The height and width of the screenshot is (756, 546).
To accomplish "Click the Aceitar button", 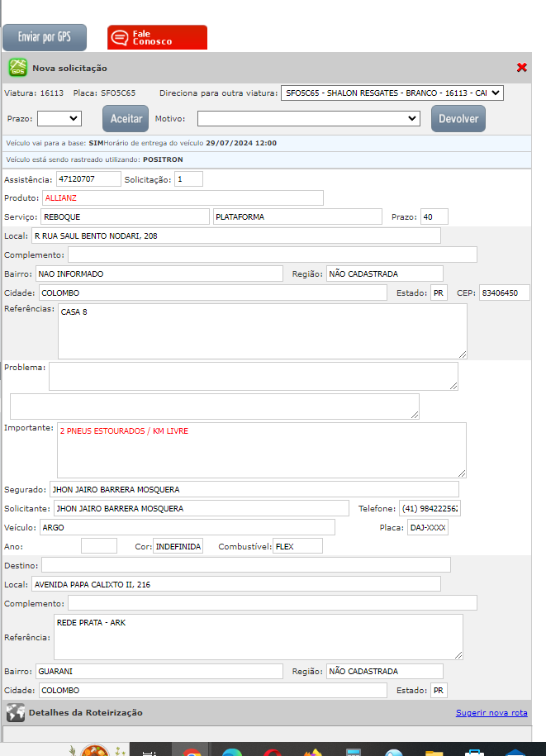I will pos(126,119).
